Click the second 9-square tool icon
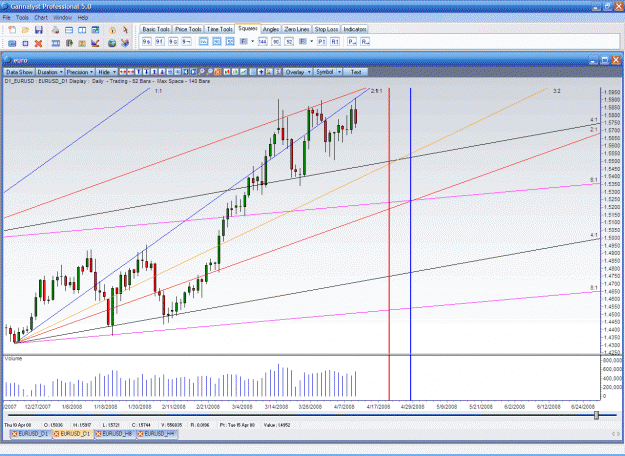This screenshot has height=456, width=625. [160, 41]
